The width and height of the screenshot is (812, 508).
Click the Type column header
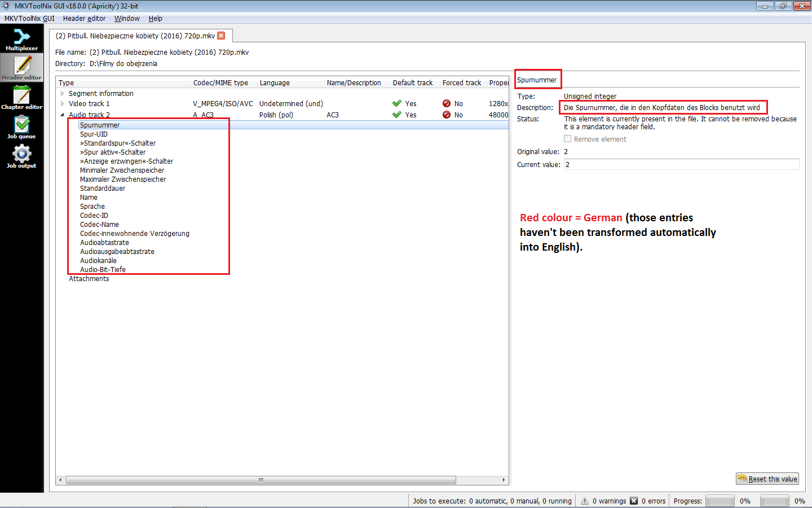pyautogui.click(x=123, y=82)
